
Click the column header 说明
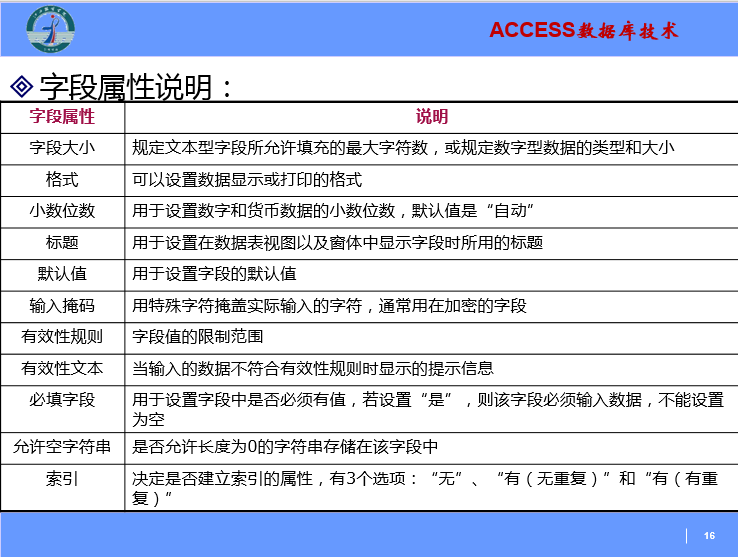(x=432, y=116)
